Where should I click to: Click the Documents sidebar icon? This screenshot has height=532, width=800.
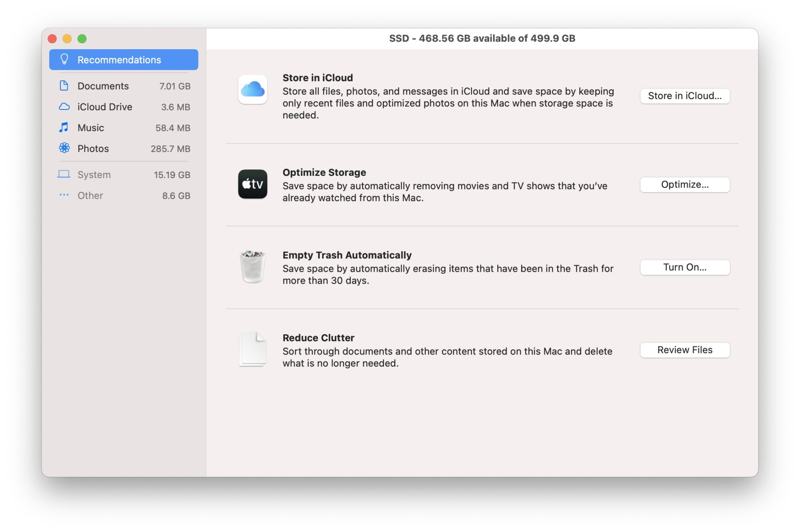[x=64, y=86]
